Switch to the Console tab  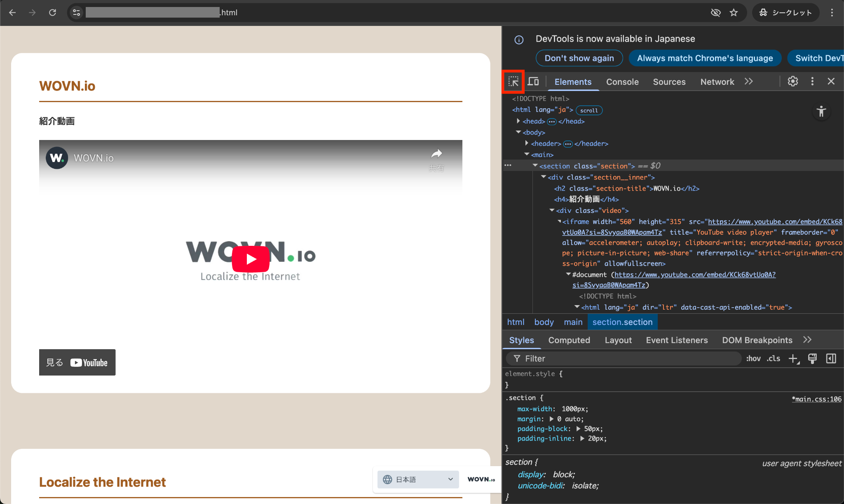coord(622,82)
